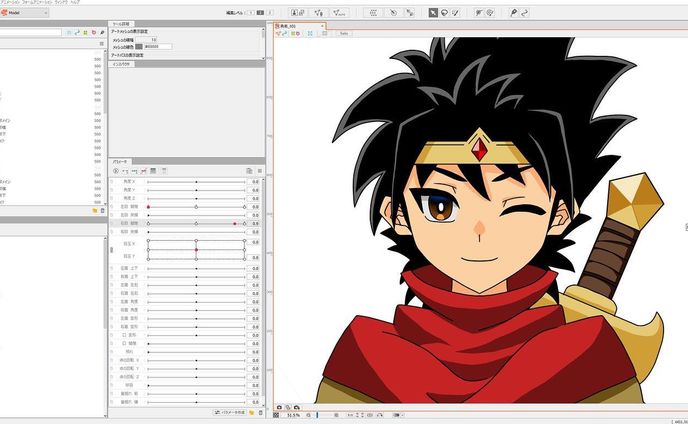Click the Angle X value field 0.0
Screen dimensions: 688x424
click(x=254, y=182)
